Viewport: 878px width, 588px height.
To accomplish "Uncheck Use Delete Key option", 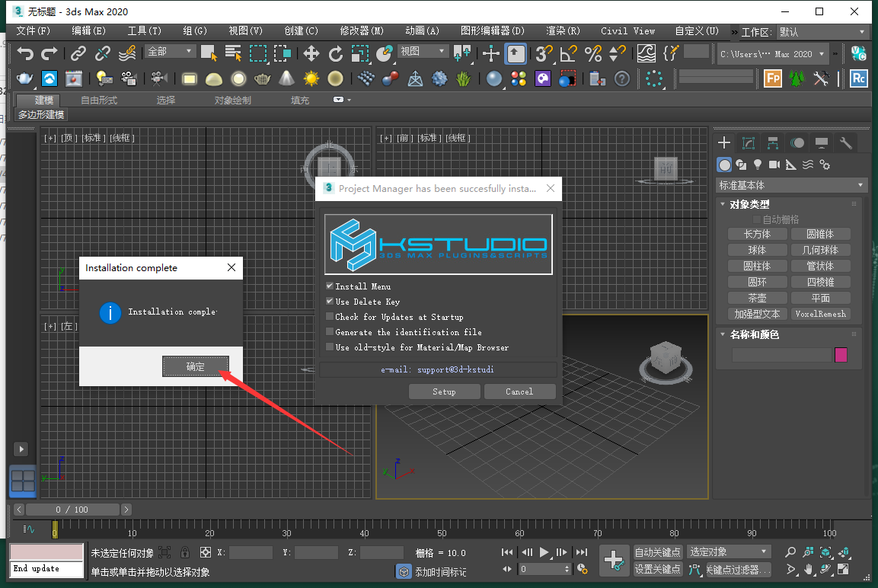I will point(330,302).
